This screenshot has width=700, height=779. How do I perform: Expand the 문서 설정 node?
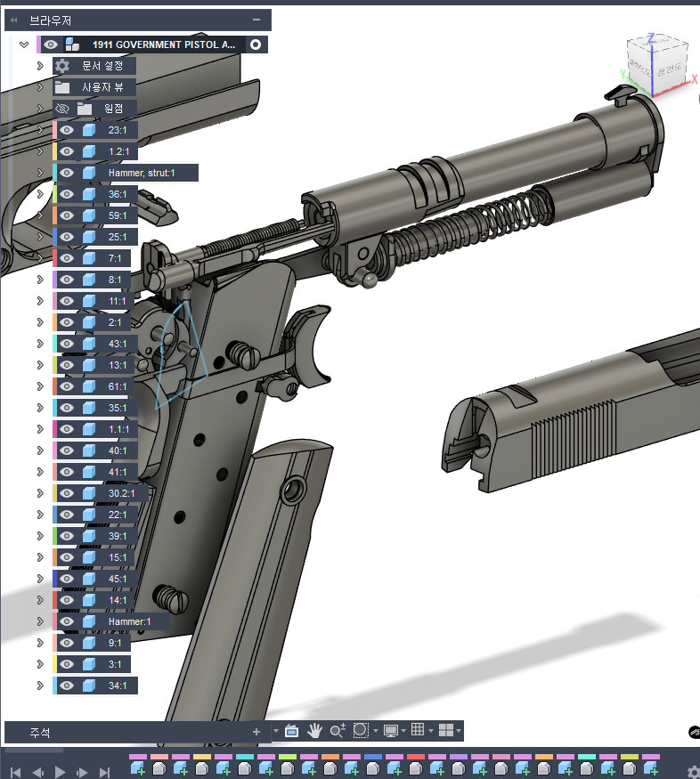pyautogui.click(x=40, y=66)
